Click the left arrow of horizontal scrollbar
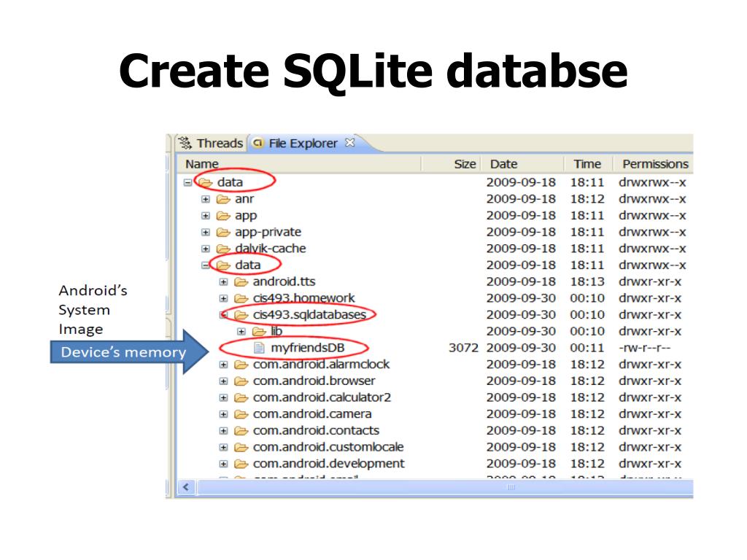 pos(186,487)
